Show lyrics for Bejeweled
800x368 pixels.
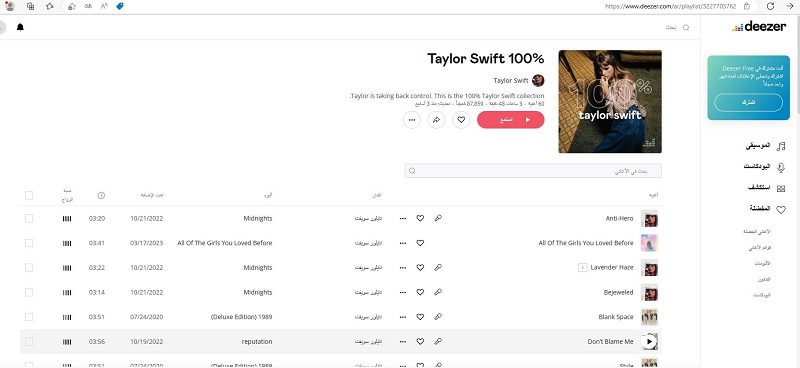point(438,292)
